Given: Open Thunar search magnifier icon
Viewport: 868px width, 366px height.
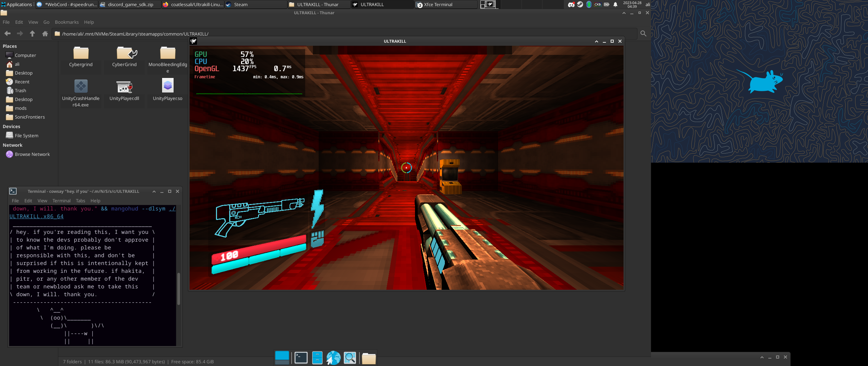Looking at the screenshot, I should 643,34.
